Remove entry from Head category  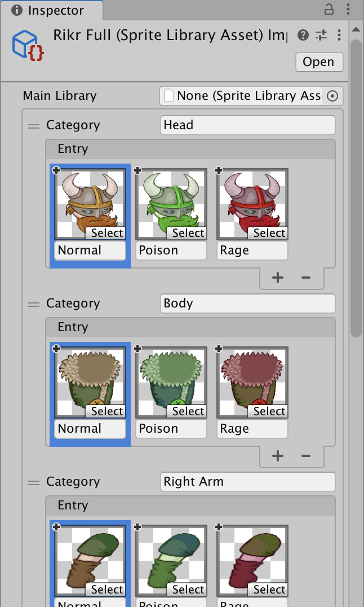click(x=306, y=278)
